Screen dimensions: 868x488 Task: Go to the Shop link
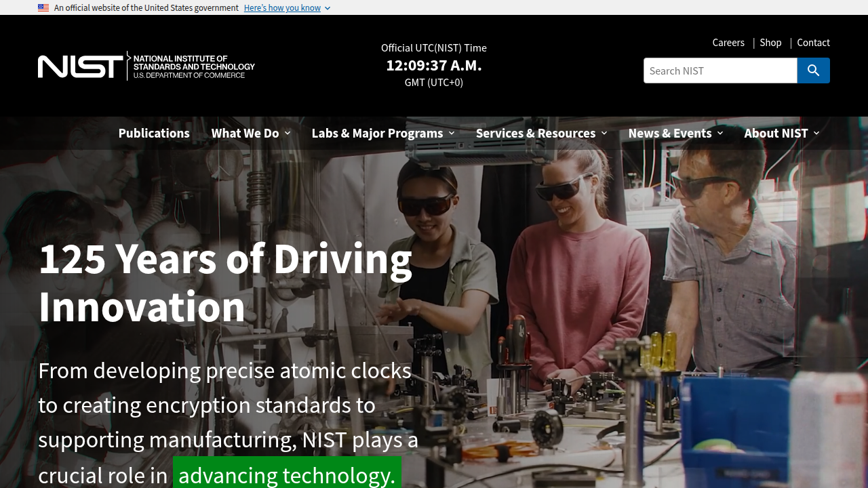coord(770,43)
